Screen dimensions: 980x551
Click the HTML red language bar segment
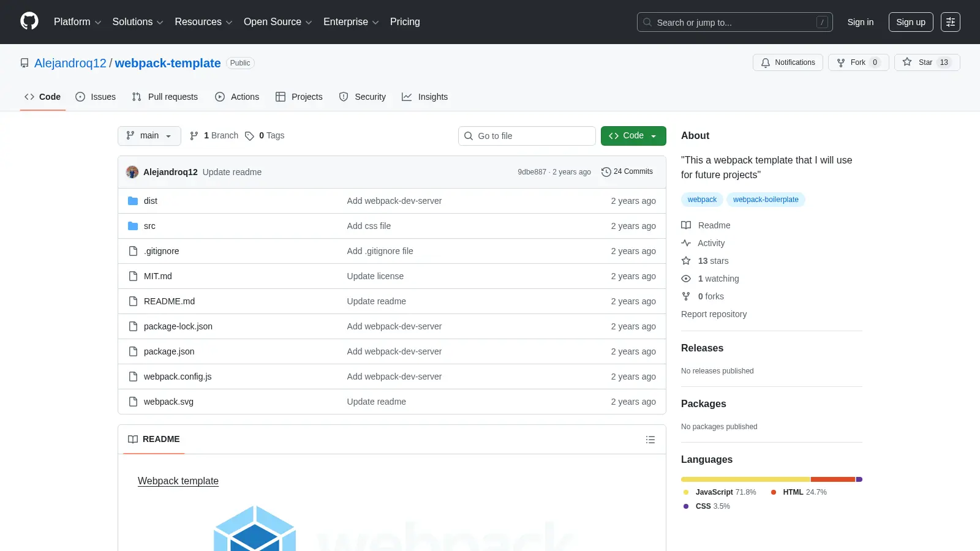click(x=833, y=479)
